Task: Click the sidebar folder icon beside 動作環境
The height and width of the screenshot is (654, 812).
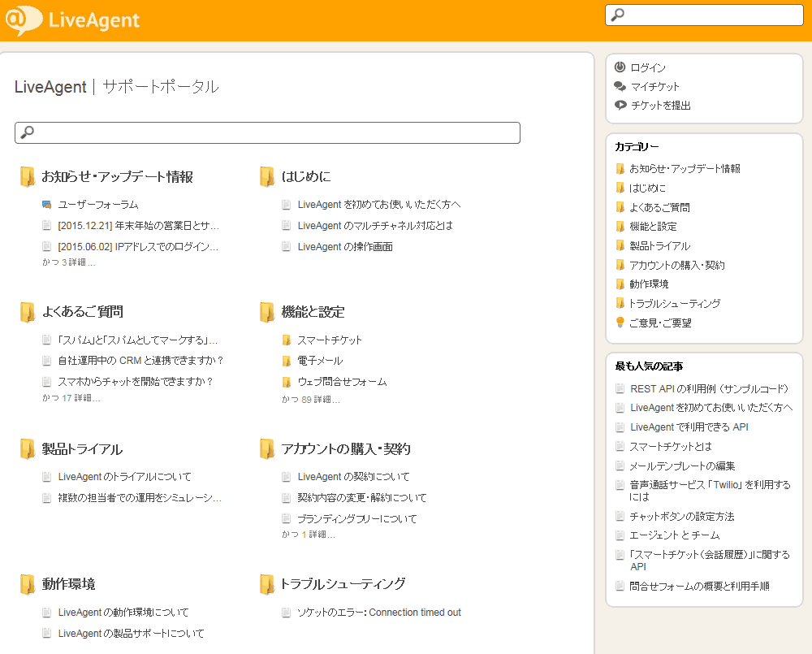Action: (x=620, y=284)
